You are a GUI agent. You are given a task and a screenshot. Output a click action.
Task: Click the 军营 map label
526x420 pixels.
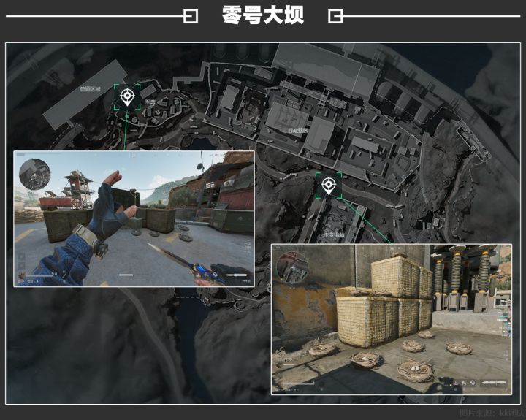(x=150, y=102)
